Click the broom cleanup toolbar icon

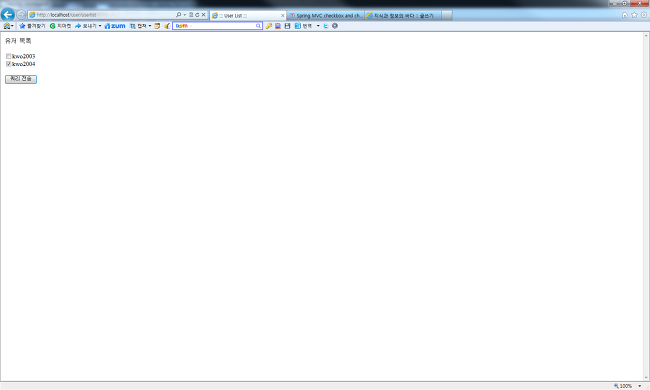[x=167, y=26]
